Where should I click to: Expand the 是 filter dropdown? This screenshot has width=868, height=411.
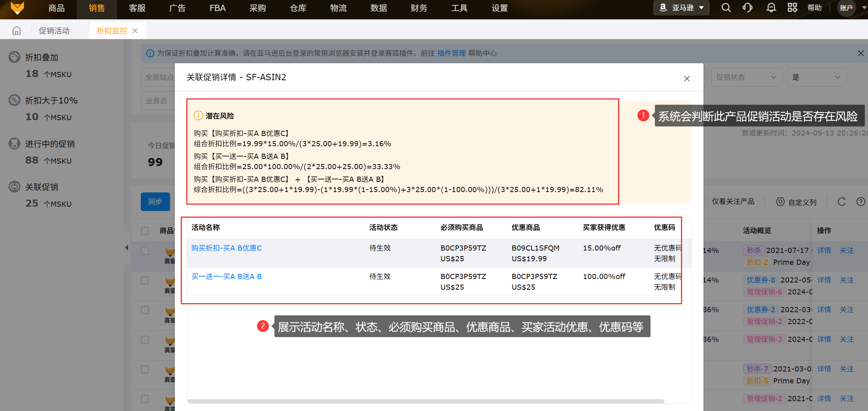[x=817, y=77]
